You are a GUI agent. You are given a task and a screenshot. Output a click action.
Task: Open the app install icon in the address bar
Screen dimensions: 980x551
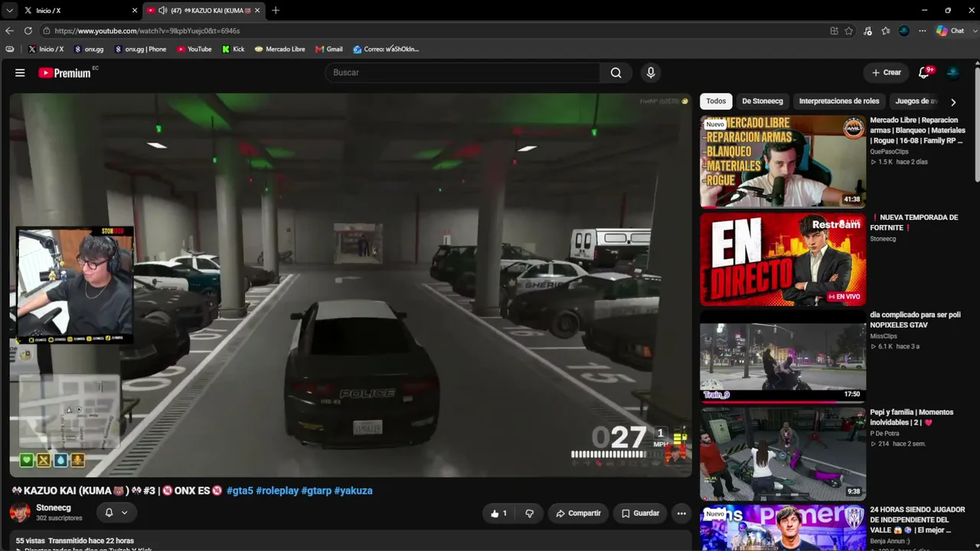pos(834,31)
